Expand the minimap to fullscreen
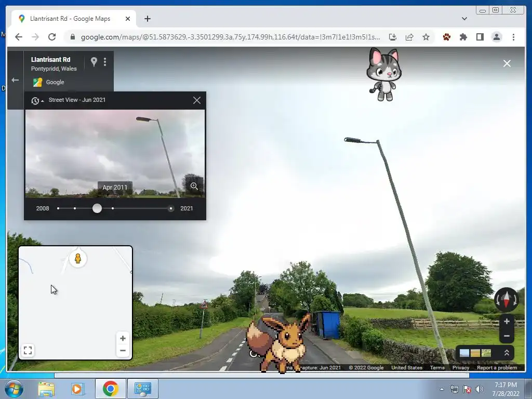This screenshot has height=399, width=532. (x=28, y=350)
